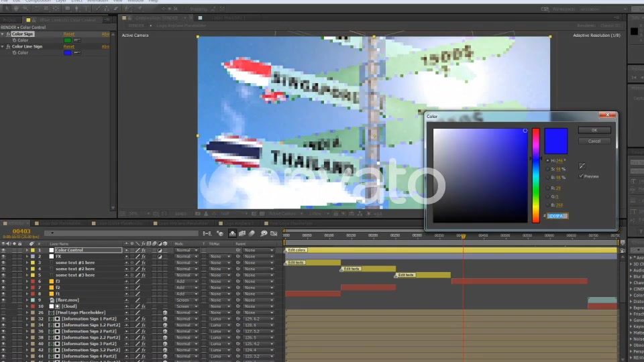
Task: Click the parent pick whip for the f3 layer
Action: (237, 282)
